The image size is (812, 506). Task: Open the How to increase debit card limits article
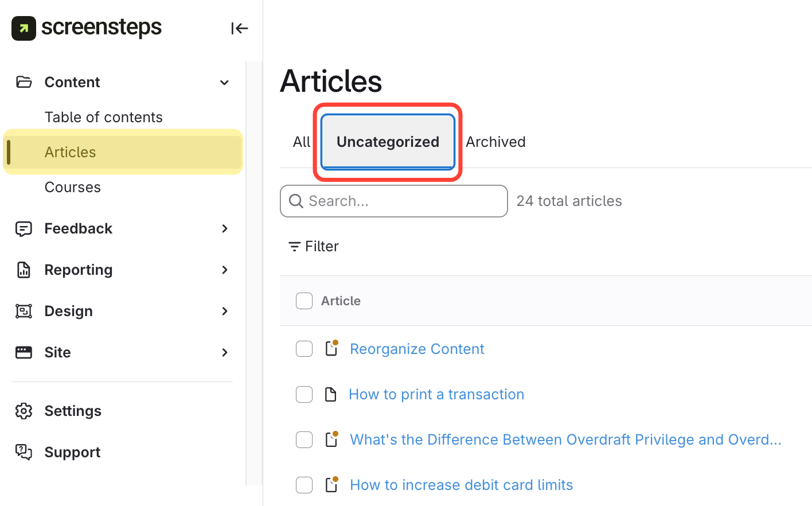pyautogui.click(x=461, y=485)
